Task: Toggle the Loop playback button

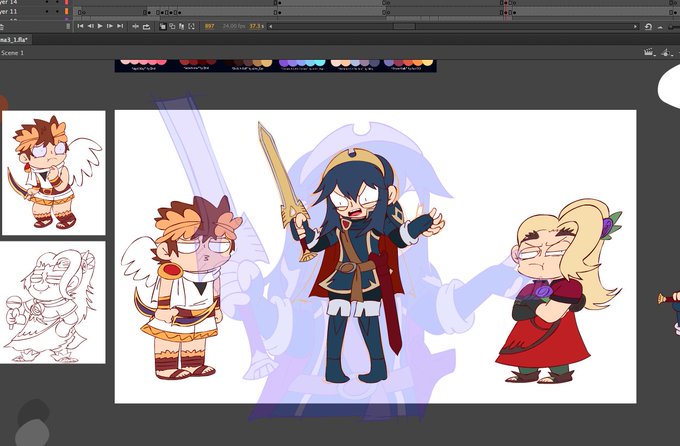Action: coord(147,26)
